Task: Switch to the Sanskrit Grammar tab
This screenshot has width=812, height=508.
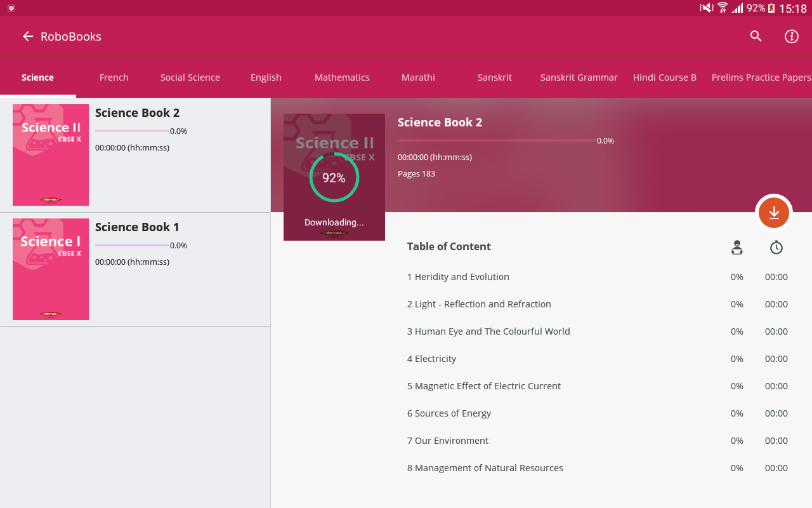Action: coord(579,77)
